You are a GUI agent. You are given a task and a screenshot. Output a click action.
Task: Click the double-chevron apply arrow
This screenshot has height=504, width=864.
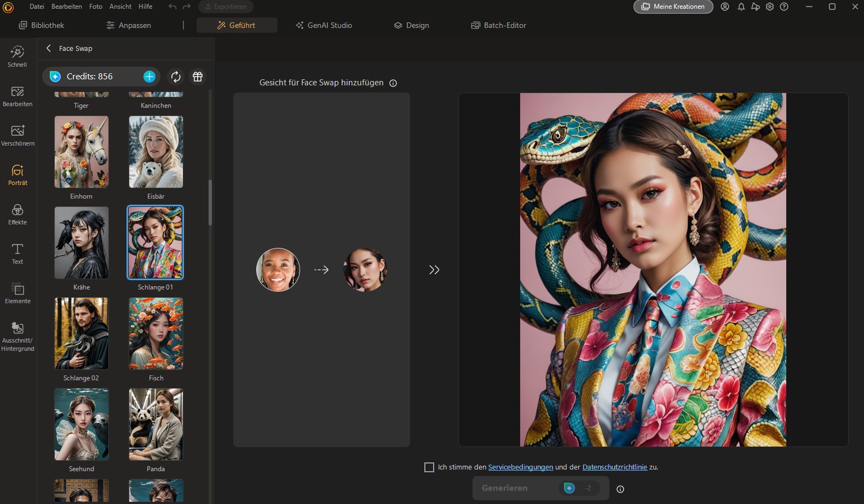(434, 270)
